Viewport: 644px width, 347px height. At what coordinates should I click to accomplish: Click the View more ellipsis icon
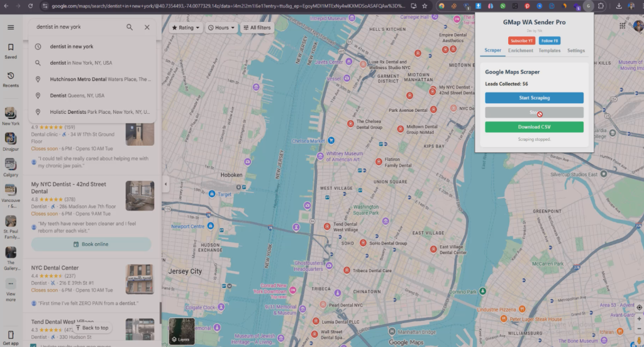[x=11, y=284]
